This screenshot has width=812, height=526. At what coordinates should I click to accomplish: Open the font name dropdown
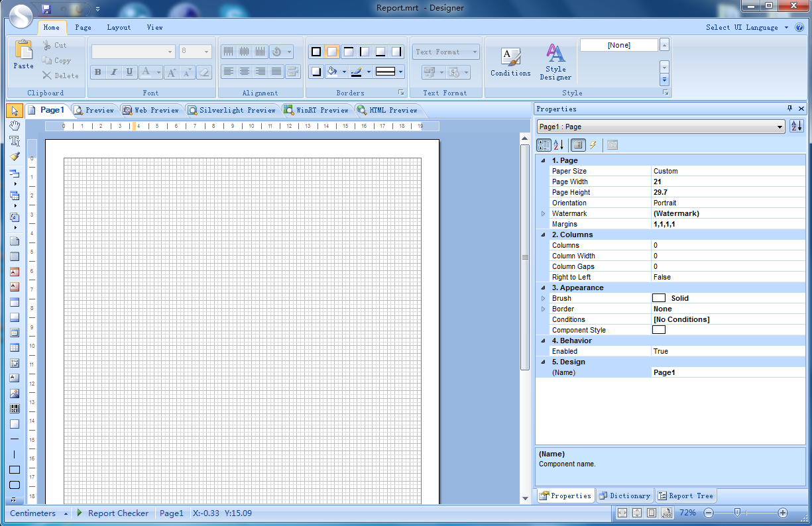point(170,52)
